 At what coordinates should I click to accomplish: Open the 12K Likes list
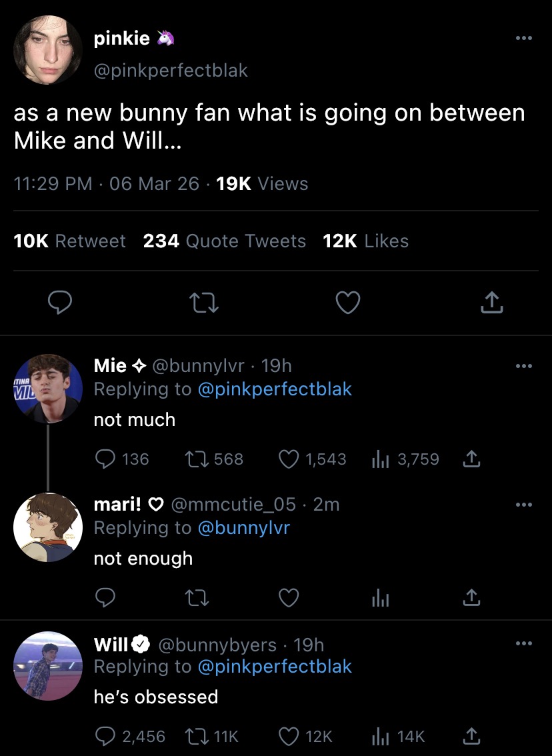pyautogui.click(x=365, y=241)
